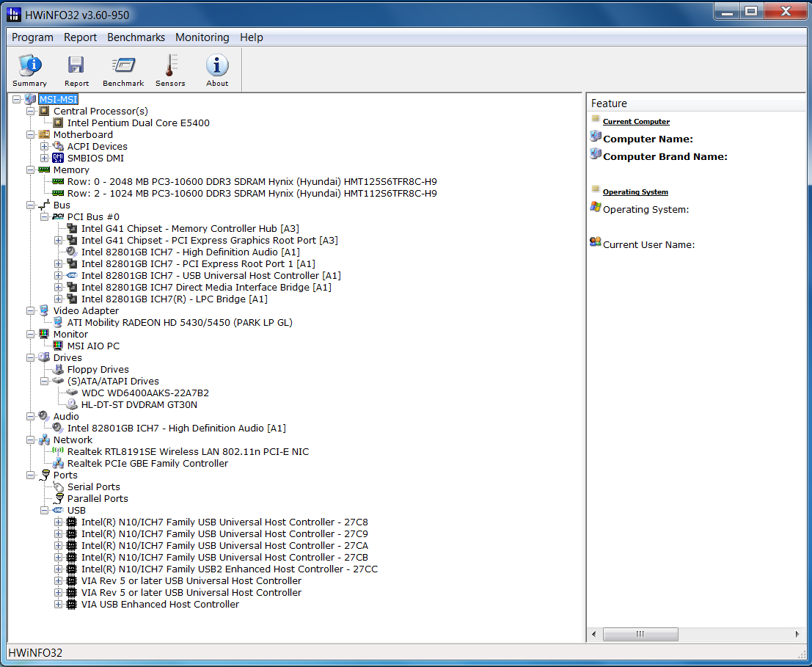Collapse the PCI Bus #0 branch
Viewport: 812px width, 667px height.
(x=45, y=217)
